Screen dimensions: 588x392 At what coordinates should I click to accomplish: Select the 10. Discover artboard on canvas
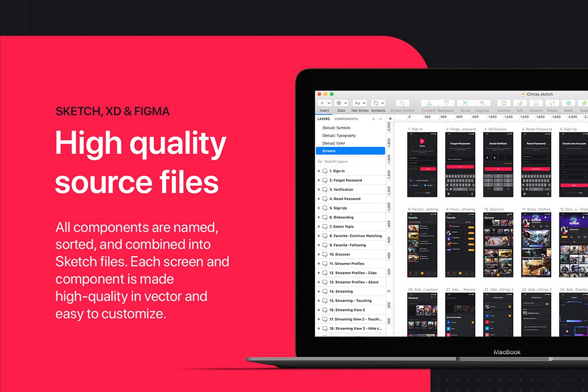[498, 245]
